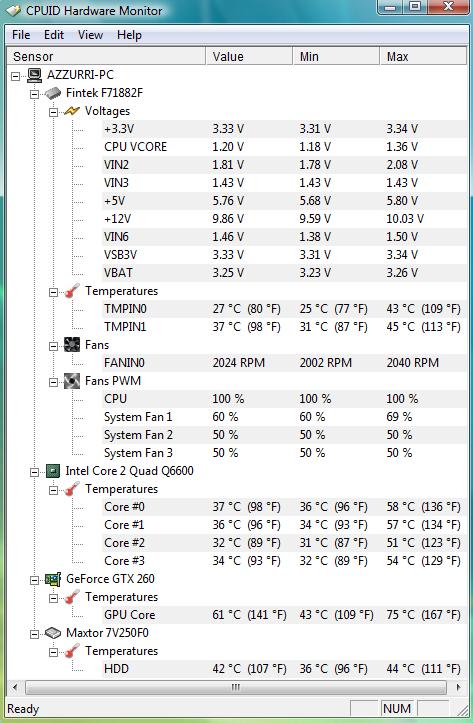Viewport: 473px width, 723px height.
Task: Click the GeForce GTX 260 graphics card icon
Action: pos(53,579)
